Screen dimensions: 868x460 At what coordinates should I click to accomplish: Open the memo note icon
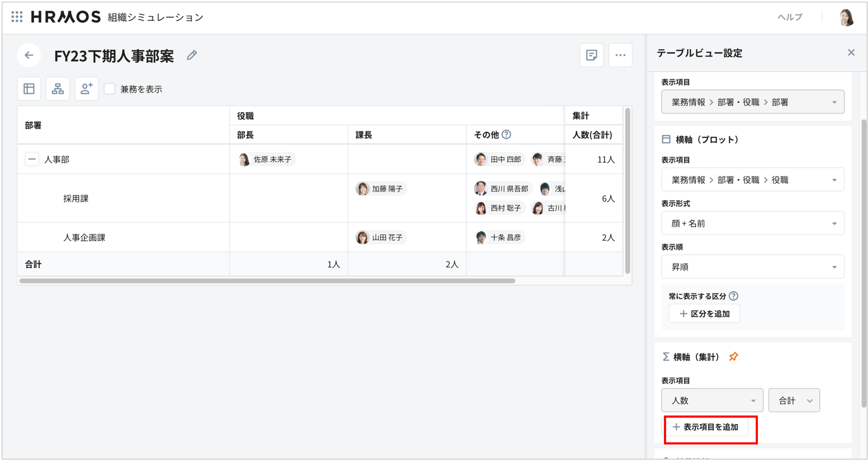tap(591, 55)
